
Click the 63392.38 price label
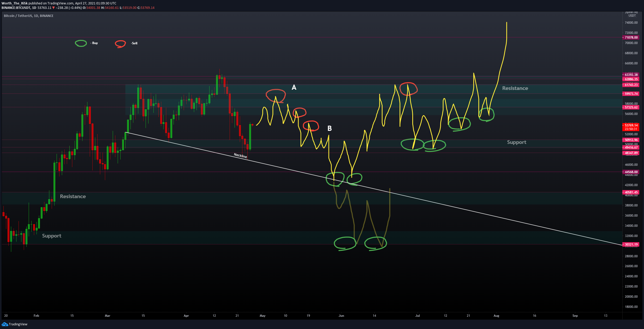(x=631, y=75)
